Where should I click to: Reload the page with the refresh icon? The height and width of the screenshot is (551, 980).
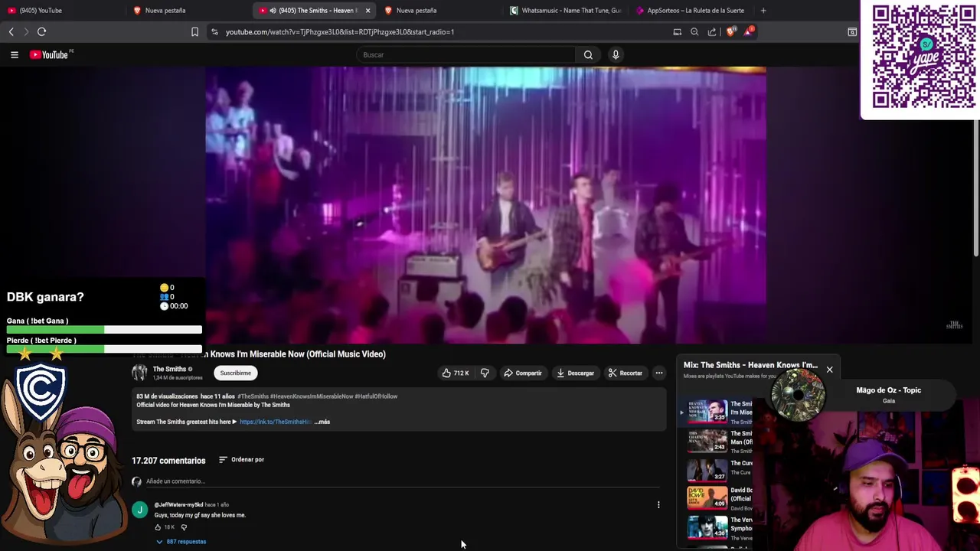pos(41,31)
